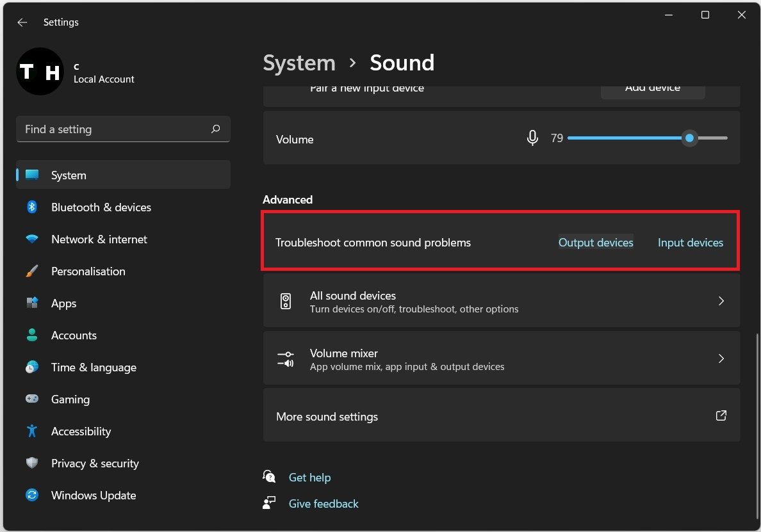Image resolution: width=761 pixels, height=532 pixels.
Task: Click the search magnifier icon
Action: pyautogui.click(x=215, y=129)
